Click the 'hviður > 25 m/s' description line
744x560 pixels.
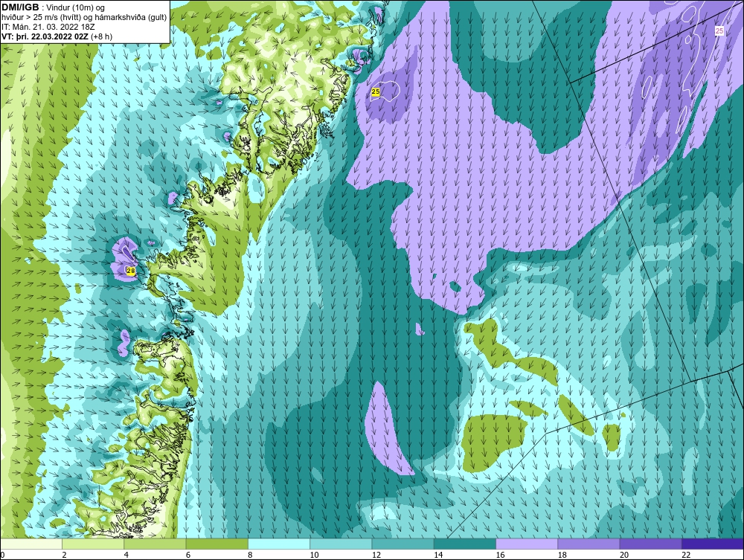85,18
